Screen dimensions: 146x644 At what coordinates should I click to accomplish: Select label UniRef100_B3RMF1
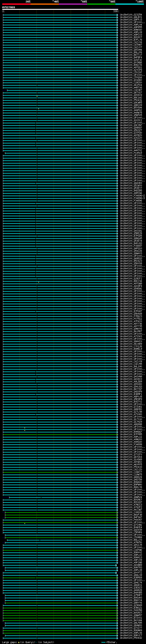(131, 394)
